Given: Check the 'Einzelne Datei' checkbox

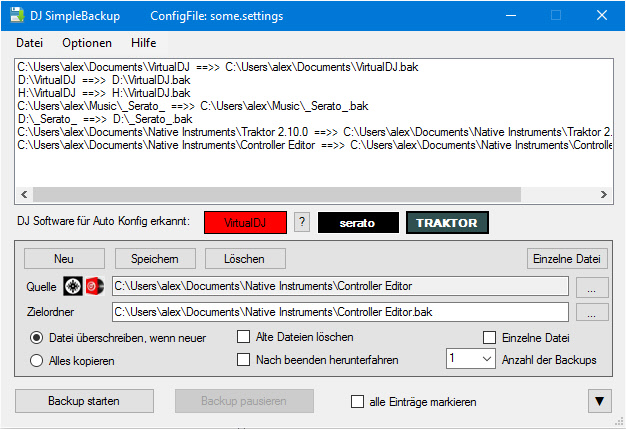Looking at the screenshot, I should click(489, 338).
